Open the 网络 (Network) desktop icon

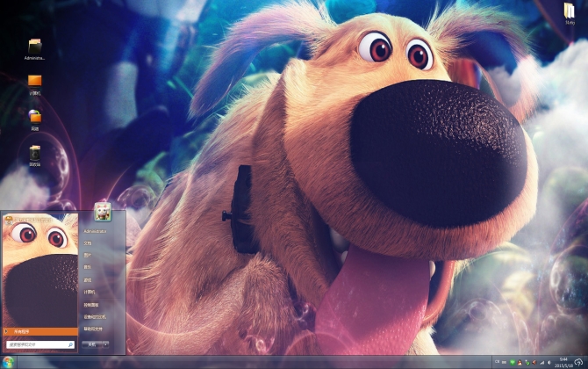point(35,120)
